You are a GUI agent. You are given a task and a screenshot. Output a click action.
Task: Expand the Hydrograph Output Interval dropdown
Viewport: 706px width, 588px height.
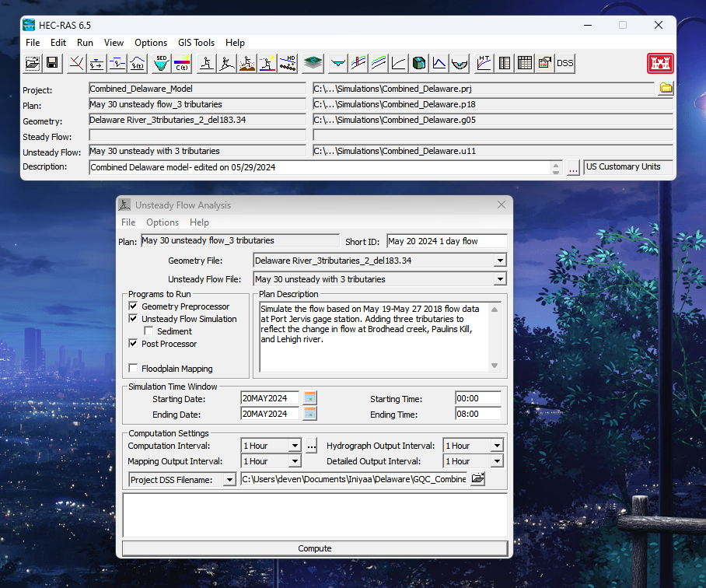pos(497,446)
